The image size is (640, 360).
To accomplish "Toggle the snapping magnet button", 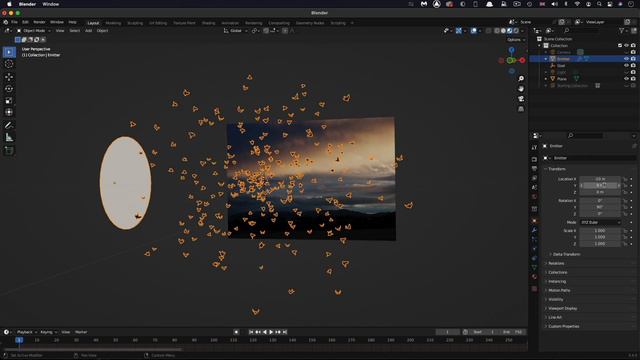I will point(266,31).
